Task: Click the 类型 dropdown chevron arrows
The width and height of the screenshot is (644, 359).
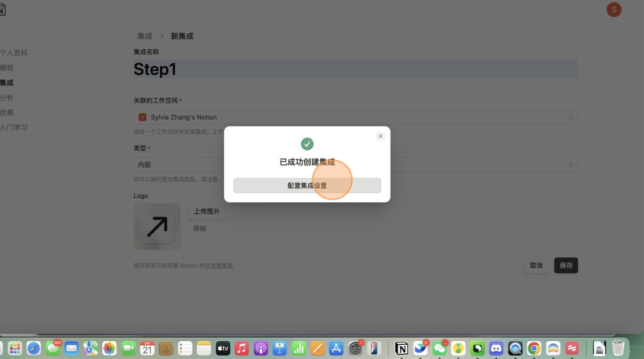Action: (570, 165)
